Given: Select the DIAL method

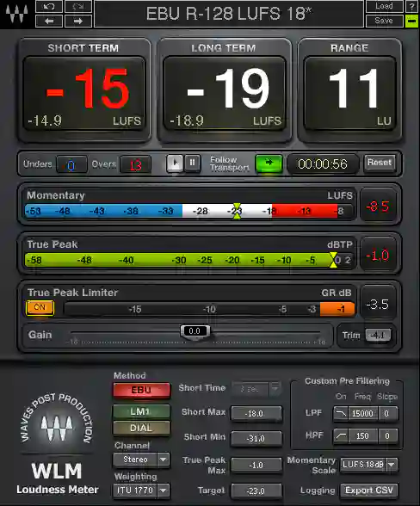Looking at the screenshot, I should click(x=141, y=428).
